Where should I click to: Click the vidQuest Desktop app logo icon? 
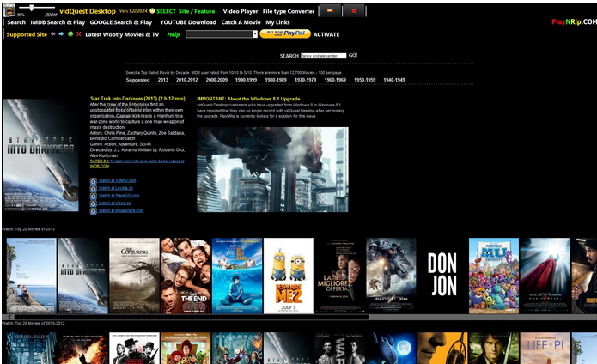point(9,10)
